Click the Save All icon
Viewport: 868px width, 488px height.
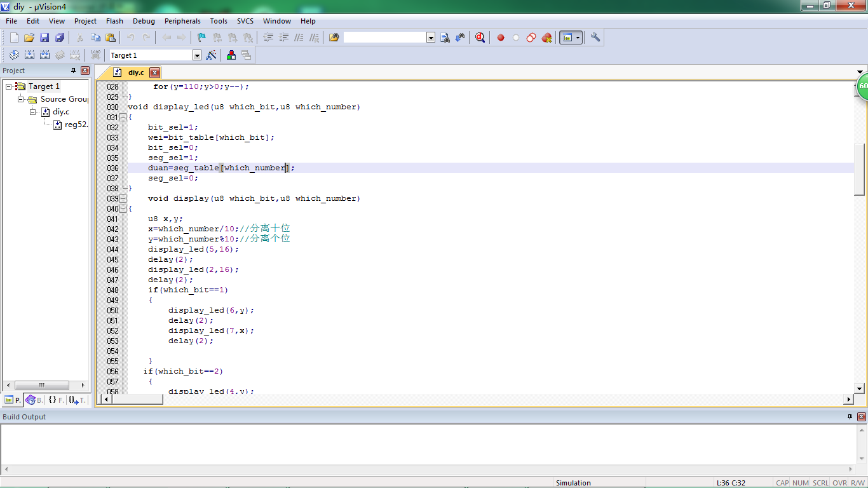pos(60,37)
